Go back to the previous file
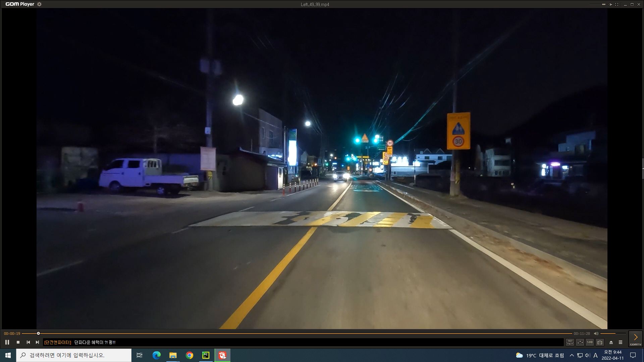Image resolution: width=644 pixels, height=362 pixels. (28, 342)
